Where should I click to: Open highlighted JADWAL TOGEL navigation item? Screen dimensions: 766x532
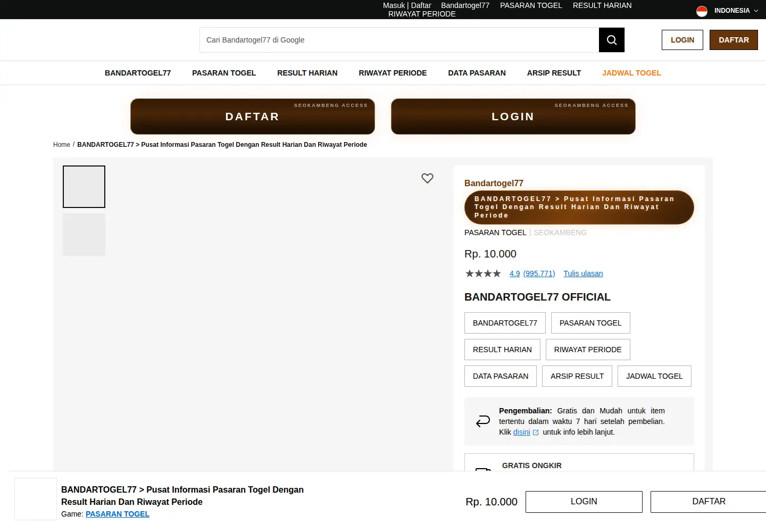tap(631, 73)
